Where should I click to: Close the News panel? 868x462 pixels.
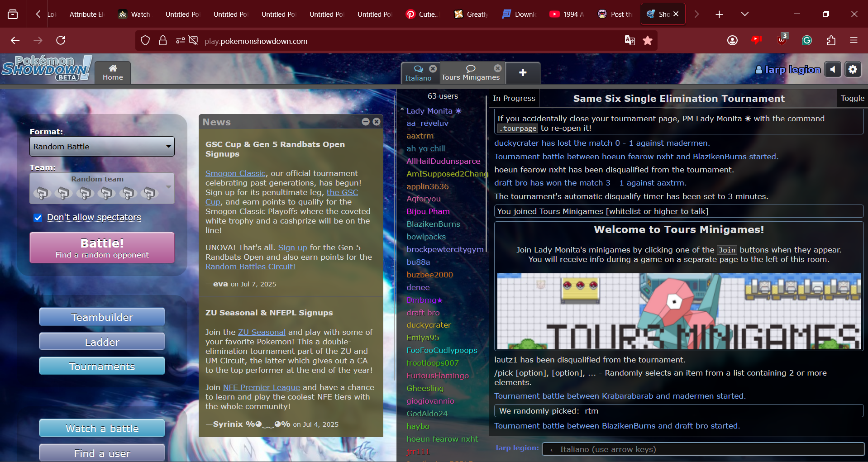click(x=377, y=122)
